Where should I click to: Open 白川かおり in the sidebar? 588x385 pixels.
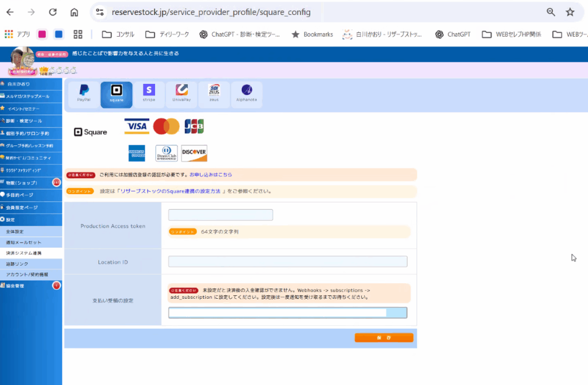tap(31, 84)
